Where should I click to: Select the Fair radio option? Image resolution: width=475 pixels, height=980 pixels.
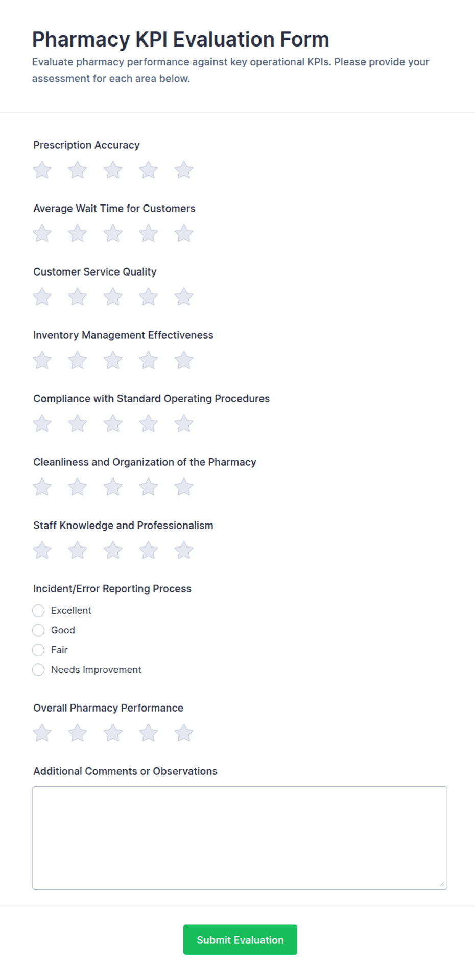38,650
